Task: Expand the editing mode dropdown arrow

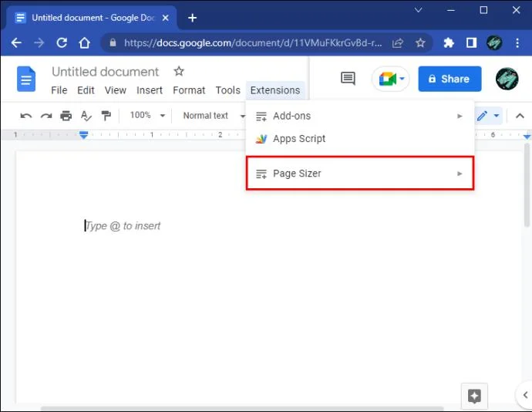Action: coord(497,116)
